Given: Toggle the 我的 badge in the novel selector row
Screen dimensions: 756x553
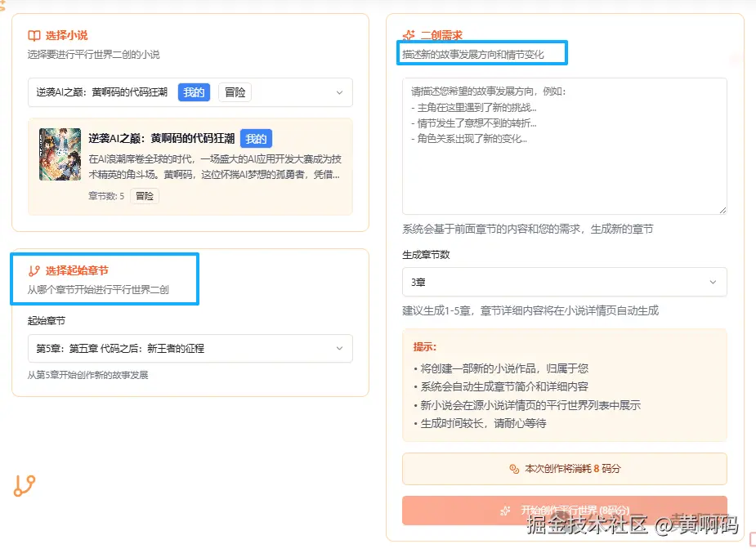Looking at the screenshot, I should click(x=194, y=92).
